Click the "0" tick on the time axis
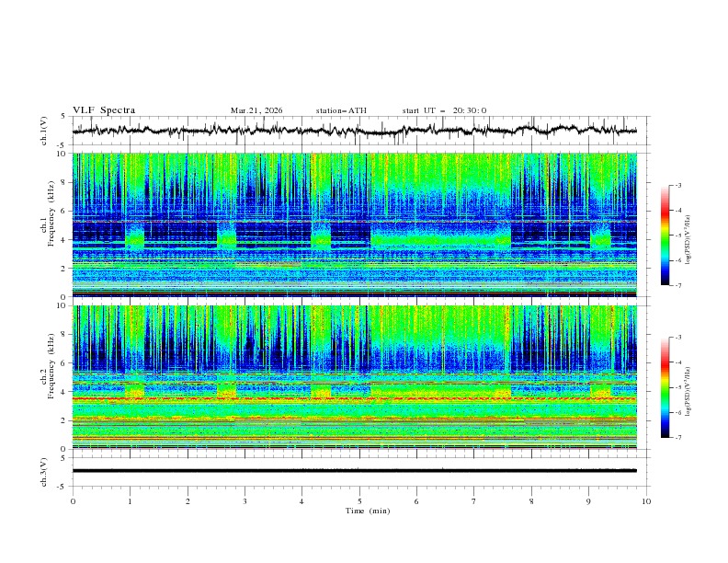Image resolution: width=728 pixels, height=563 pixels. pos(73,501)
